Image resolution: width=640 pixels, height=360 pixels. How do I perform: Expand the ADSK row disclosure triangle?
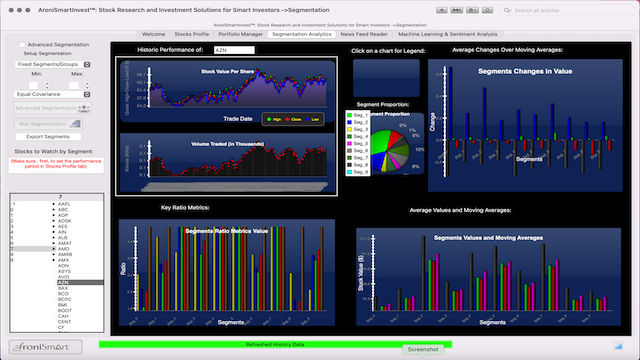[x=53, y=221]
